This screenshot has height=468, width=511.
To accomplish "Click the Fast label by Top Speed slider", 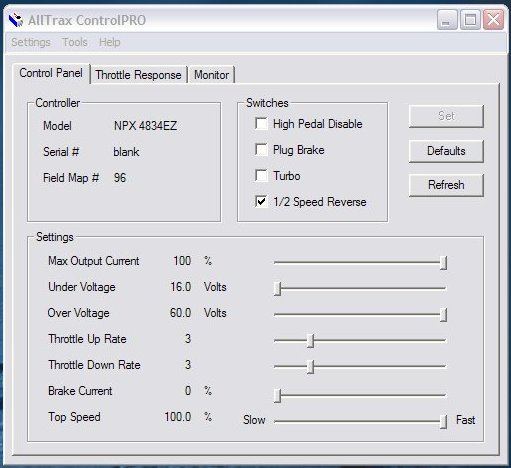I will (465, 420).
